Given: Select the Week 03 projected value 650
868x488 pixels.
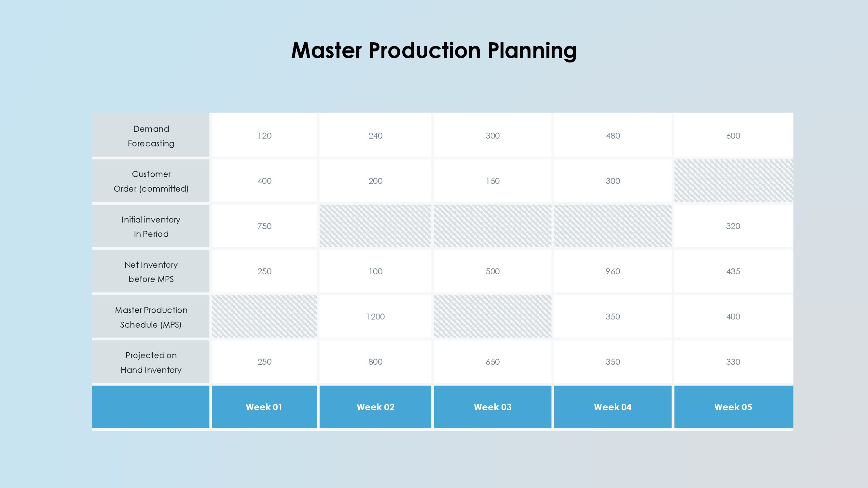Looking at the screenshot, I should (x=493, y=362).
